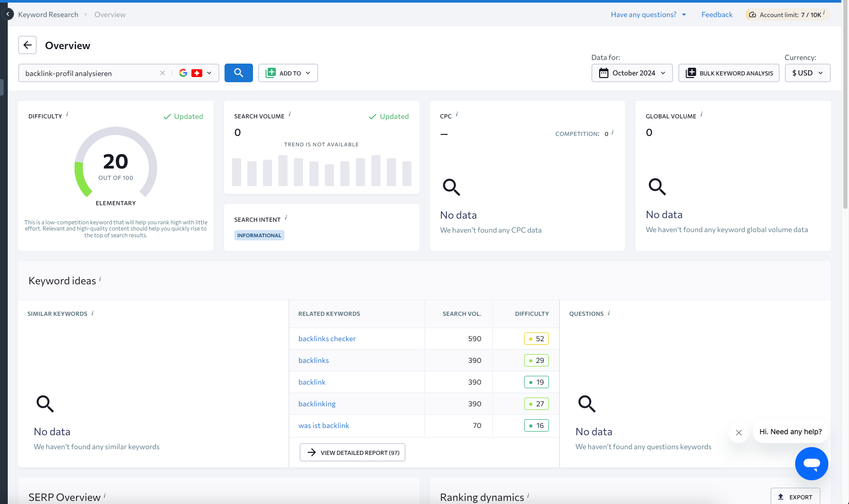Run the search with the blue magnifier button
Image resolution: width=849 pixels, height=504 pixels.
coord(239,73)
